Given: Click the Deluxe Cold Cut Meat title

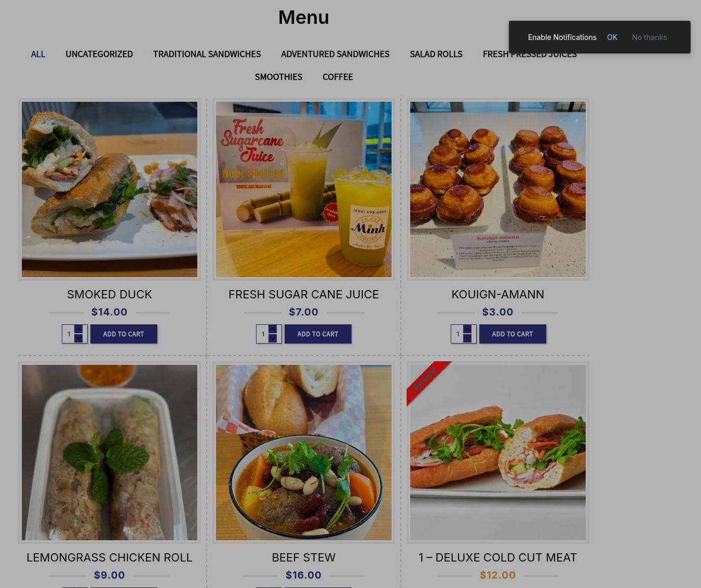Looking at the screenshot, I should pyautogui.click(x=497, y=557).
